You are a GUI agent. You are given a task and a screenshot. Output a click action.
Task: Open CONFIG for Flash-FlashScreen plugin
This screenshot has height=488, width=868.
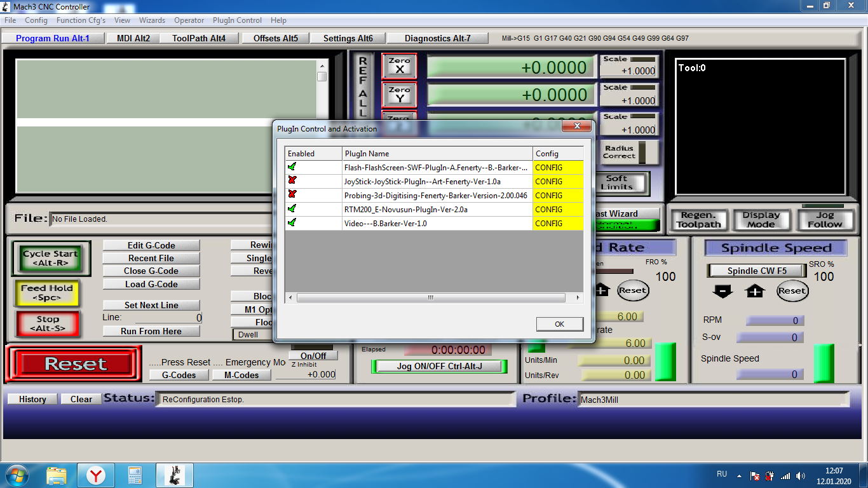[558, 168]
